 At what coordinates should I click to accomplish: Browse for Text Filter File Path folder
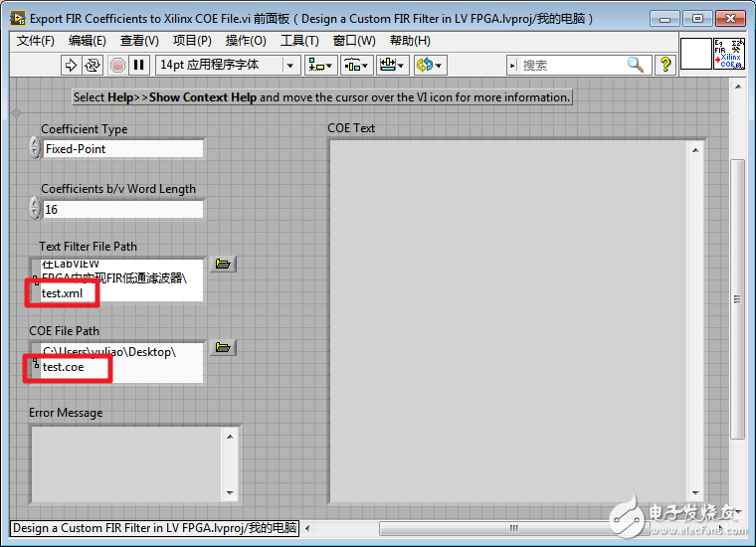click(x=223, y=264)
